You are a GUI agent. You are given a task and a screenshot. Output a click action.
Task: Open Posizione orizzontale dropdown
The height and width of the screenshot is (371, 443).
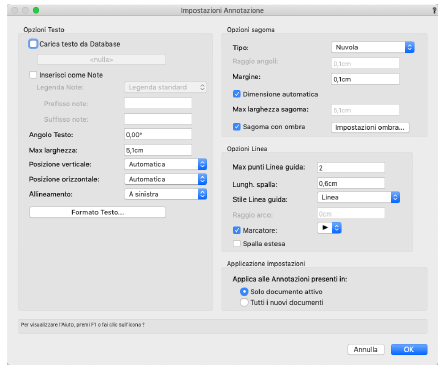coord(166,179)
